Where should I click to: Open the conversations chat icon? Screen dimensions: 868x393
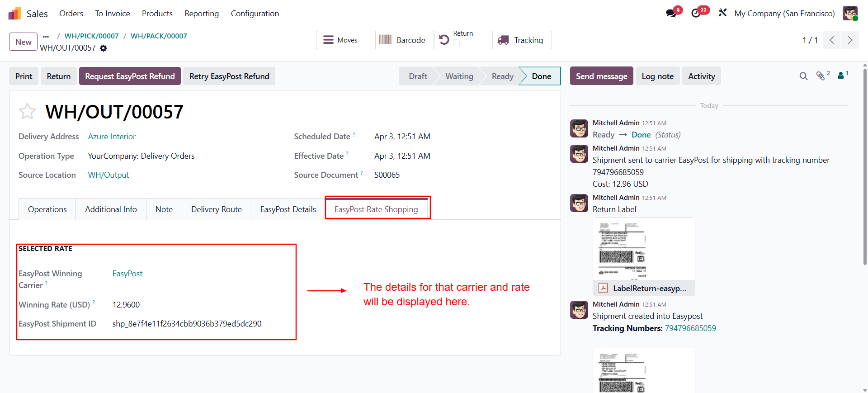[x=671, y=14]
